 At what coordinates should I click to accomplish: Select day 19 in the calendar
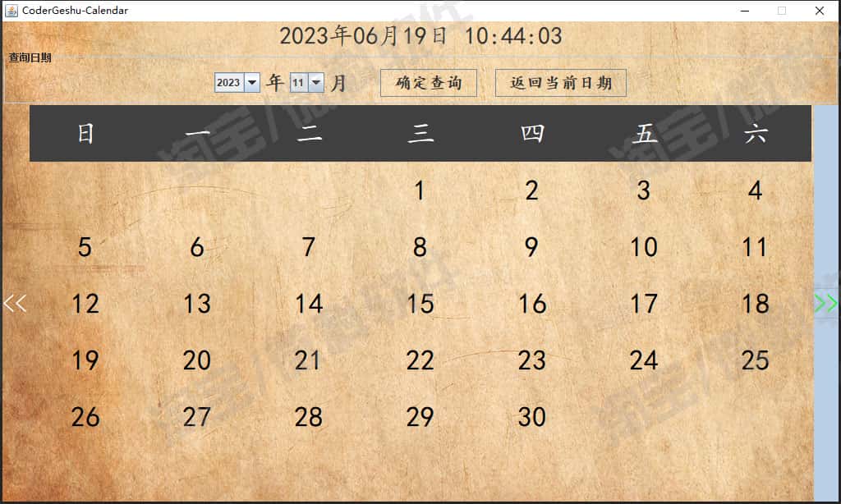(85, 360)
